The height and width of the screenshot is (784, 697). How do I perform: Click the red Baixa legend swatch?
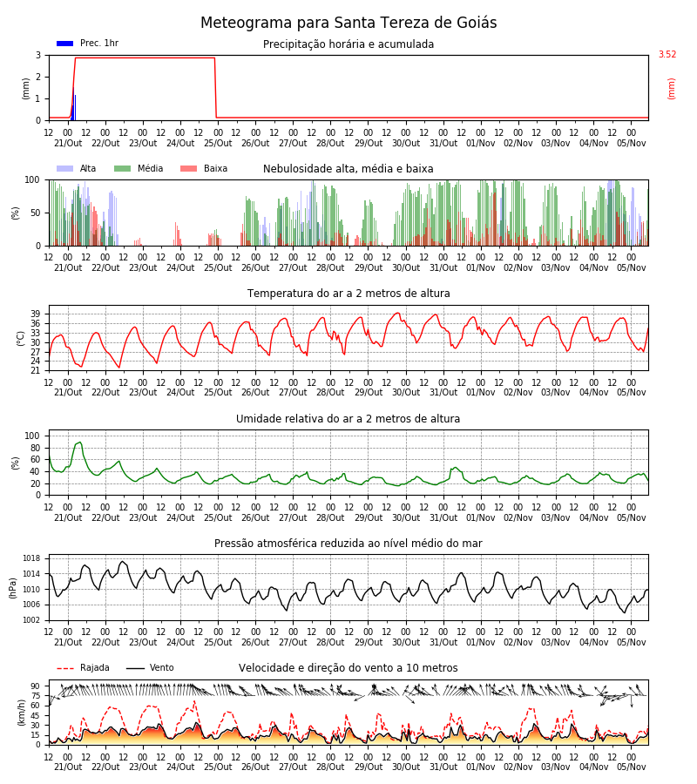(188, 168)
